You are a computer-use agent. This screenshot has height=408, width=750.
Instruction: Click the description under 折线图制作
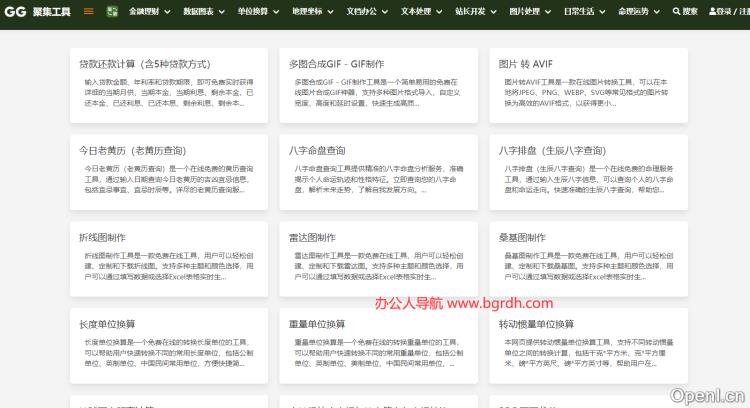[169, 266]
